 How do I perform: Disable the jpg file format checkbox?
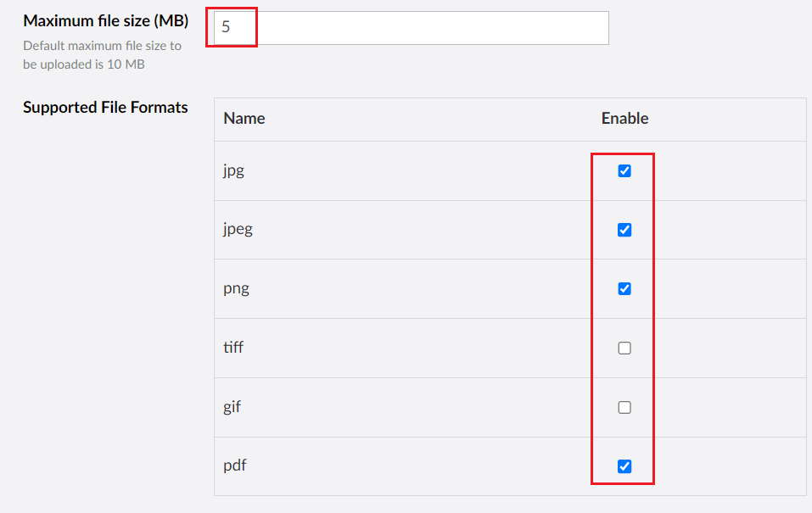click(x=624, y=170)
